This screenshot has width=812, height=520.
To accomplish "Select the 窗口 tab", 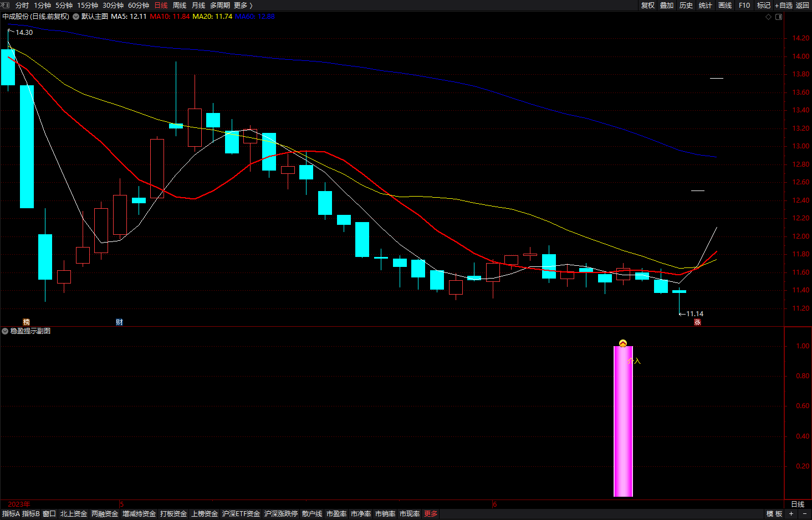I will [x=49, y=514].
